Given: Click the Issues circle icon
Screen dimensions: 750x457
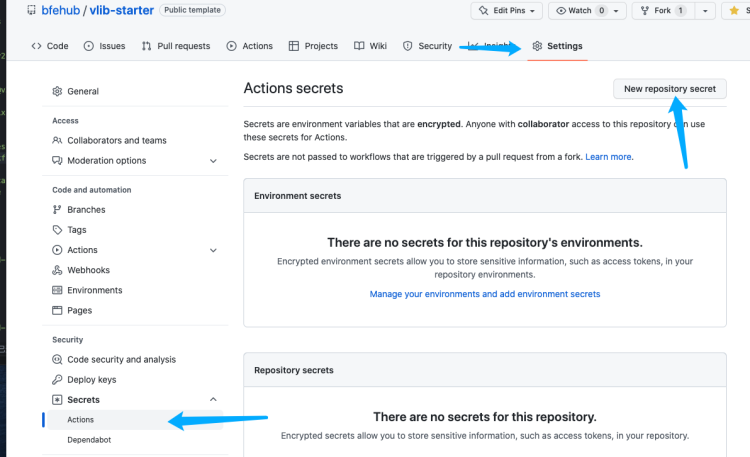Looking at the screenshot, I should point(88,46).
